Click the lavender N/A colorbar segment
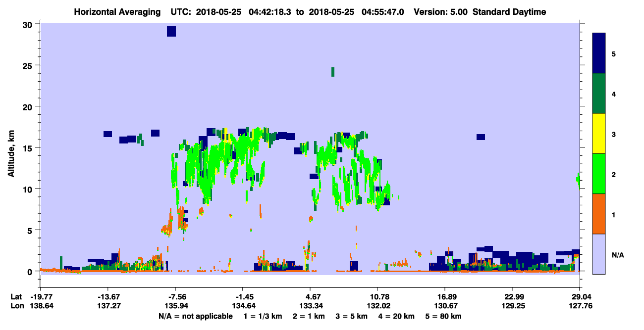The width and height of the screenshot is (644, 330). (599, 254)
